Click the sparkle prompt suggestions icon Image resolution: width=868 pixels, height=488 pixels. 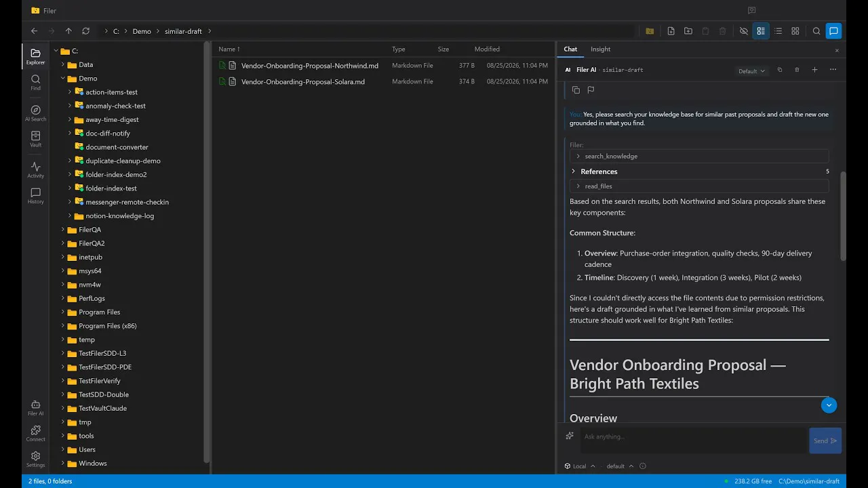[x=570, y=436]
